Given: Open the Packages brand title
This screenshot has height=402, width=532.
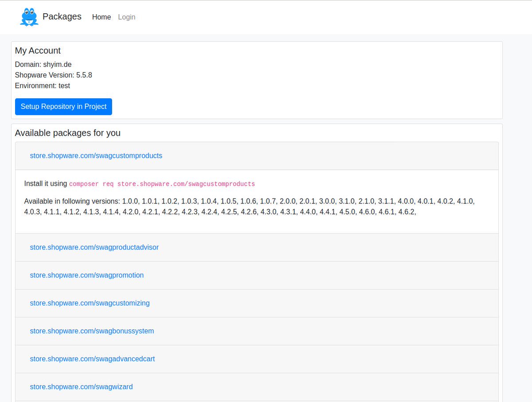Looking at the screenshot, I should click(62, 16).
